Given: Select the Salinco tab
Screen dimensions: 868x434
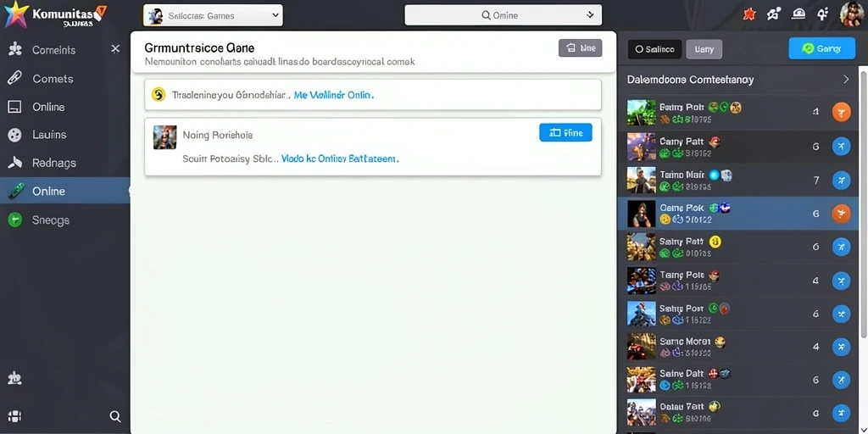Looking at the screenshot, I should pos(655,49).
